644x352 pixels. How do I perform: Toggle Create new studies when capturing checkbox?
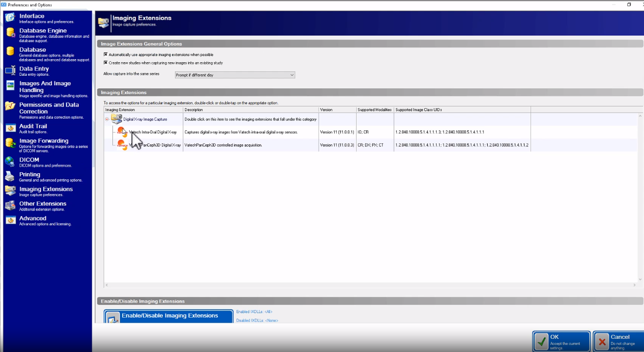click(x=105, y=63)
